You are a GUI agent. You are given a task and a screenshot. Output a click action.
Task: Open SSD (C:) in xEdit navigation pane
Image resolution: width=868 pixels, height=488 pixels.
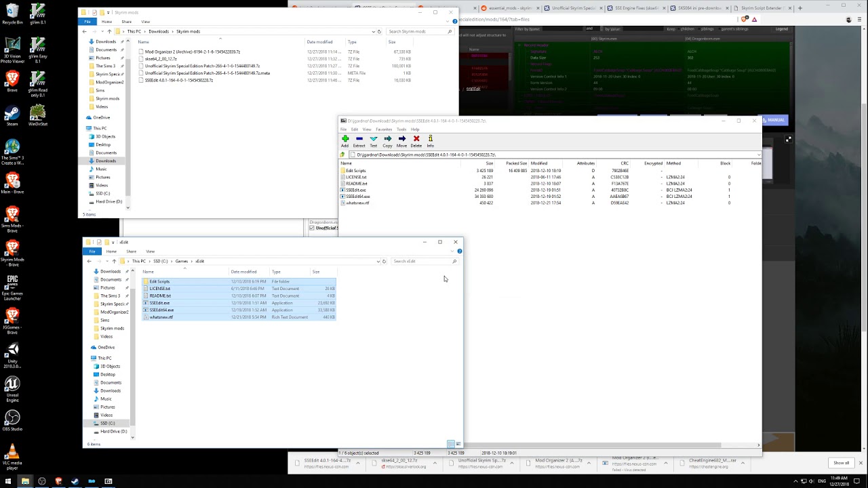(107, 423)
